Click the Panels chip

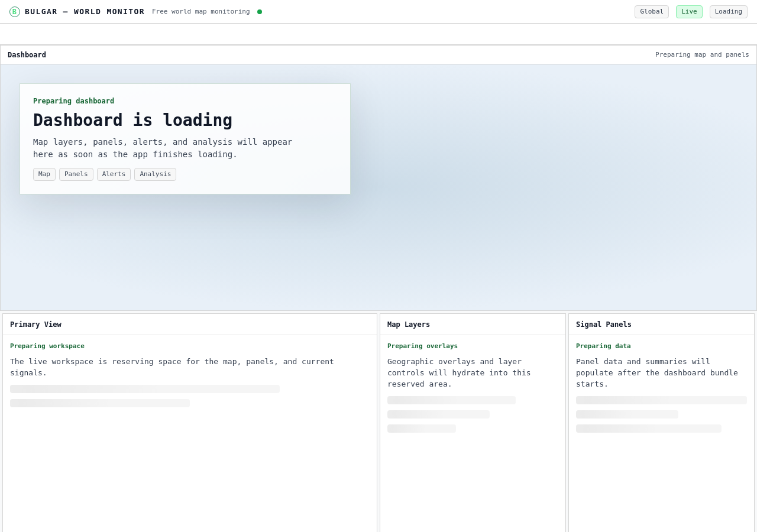[x=76, y=174]
